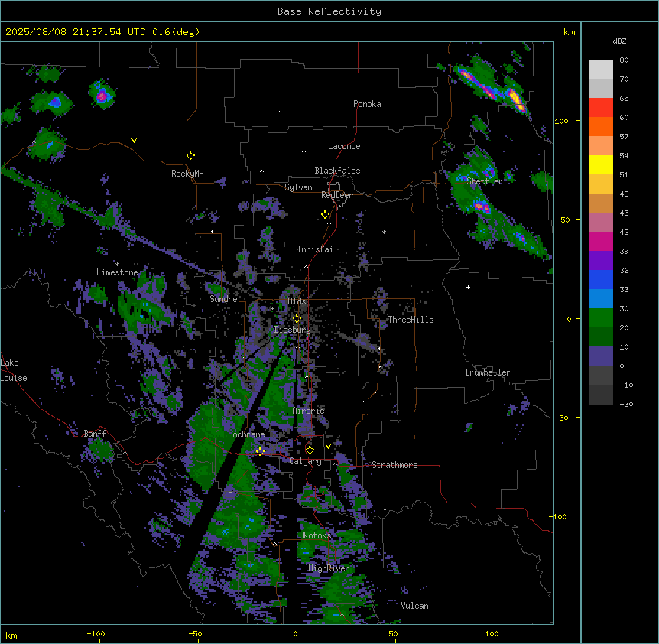Click the white caret marker west of Ponoka

[279, 112]
